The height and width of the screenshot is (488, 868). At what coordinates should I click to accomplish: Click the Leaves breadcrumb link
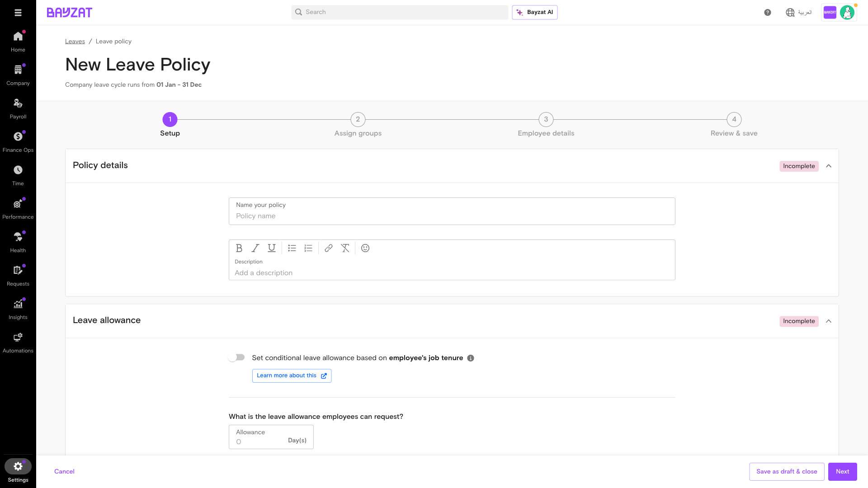click(75, 41)
